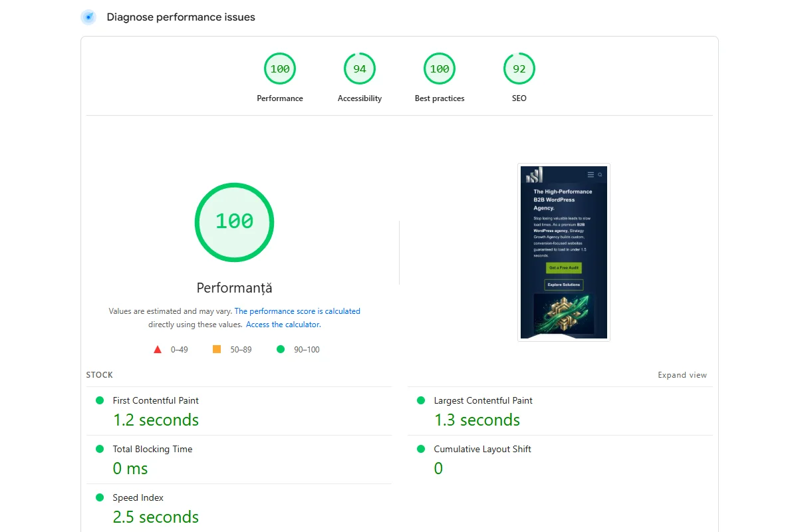Click the '90–100' legend label
798x532 pixels.
pyautogui.click(x=307, y=350)
